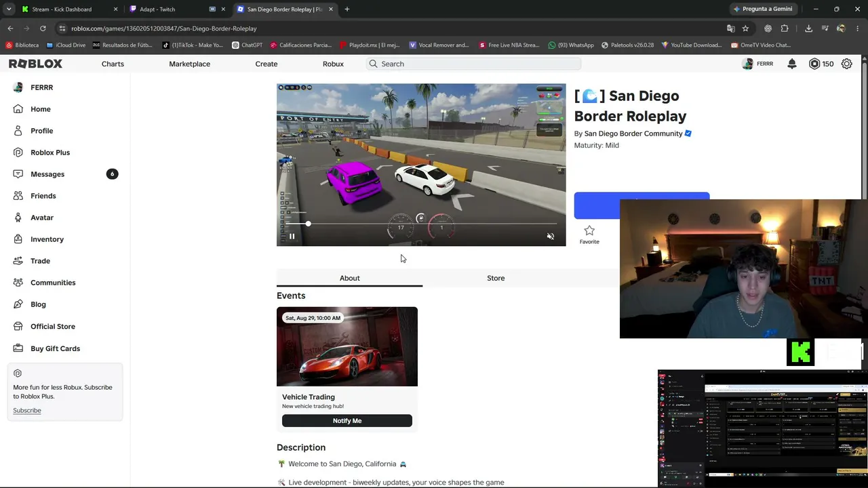Click the ChatGPT extension icon in toolbar
The image size is (868, 488).
768,28
